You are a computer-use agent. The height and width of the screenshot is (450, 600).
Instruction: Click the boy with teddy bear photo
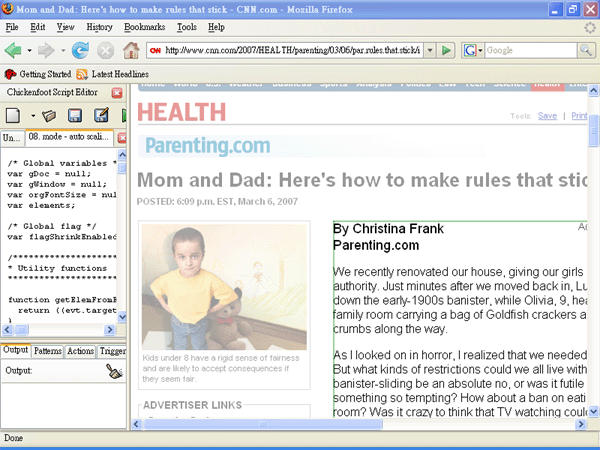pyautogui.click(x=224, y=287)
